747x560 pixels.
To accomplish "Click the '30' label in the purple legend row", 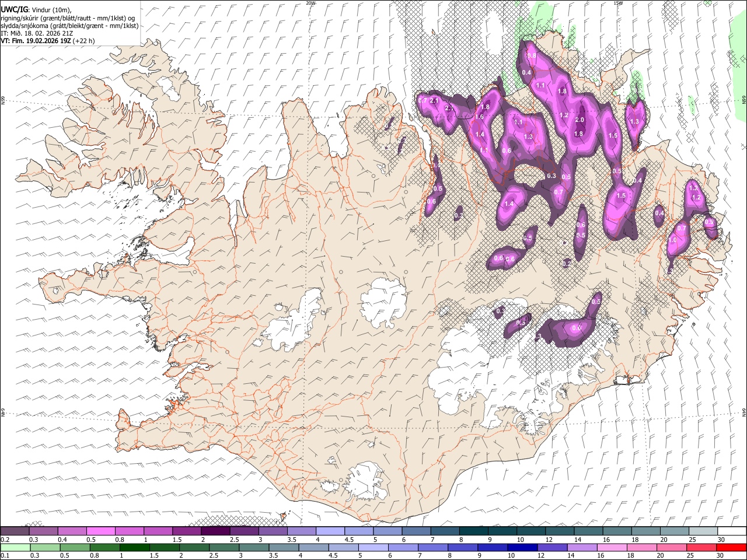I will [721, 540].
